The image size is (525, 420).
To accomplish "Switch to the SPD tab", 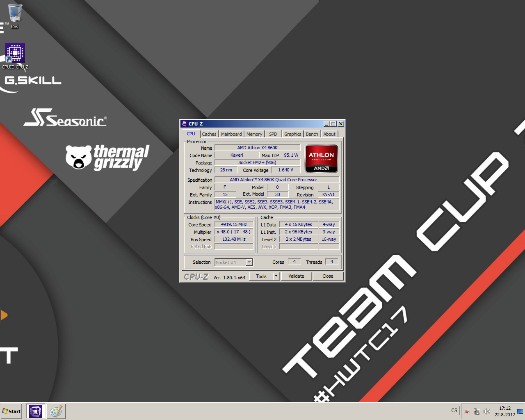I will 273,134.
